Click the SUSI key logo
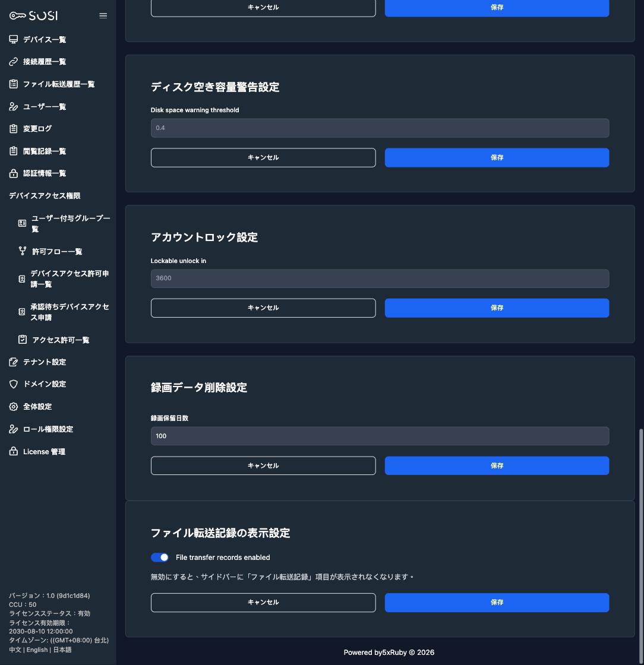The height and width of the screenshot is (665, 644). [33, 15]
